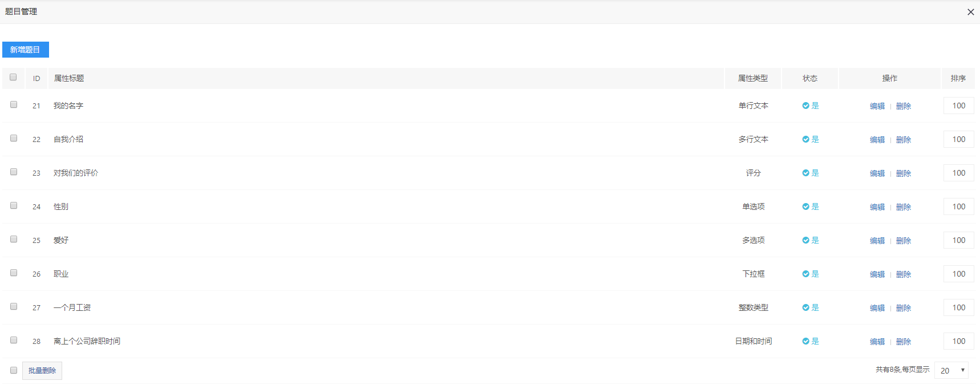Tick the checkbox next to 批量删除 button
This screenshot has width=980, height=389.
click(14, 370)
